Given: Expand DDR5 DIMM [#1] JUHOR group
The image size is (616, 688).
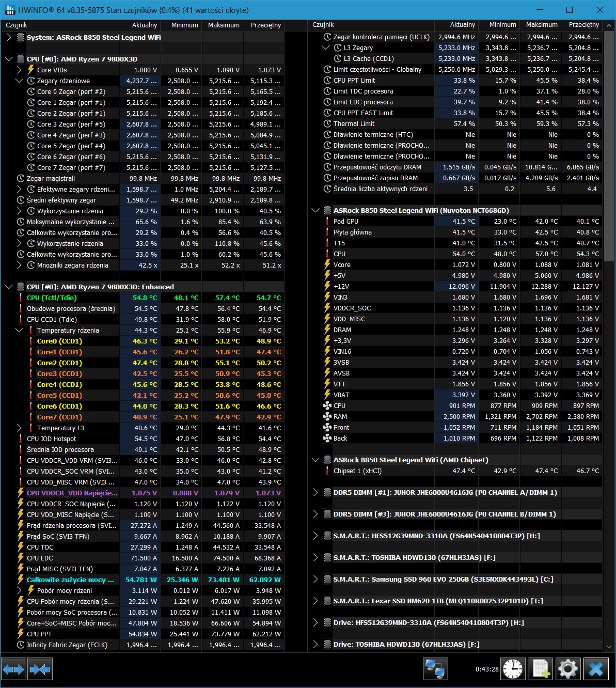Looking at the screenshot, I should click(x=315, y=492).
